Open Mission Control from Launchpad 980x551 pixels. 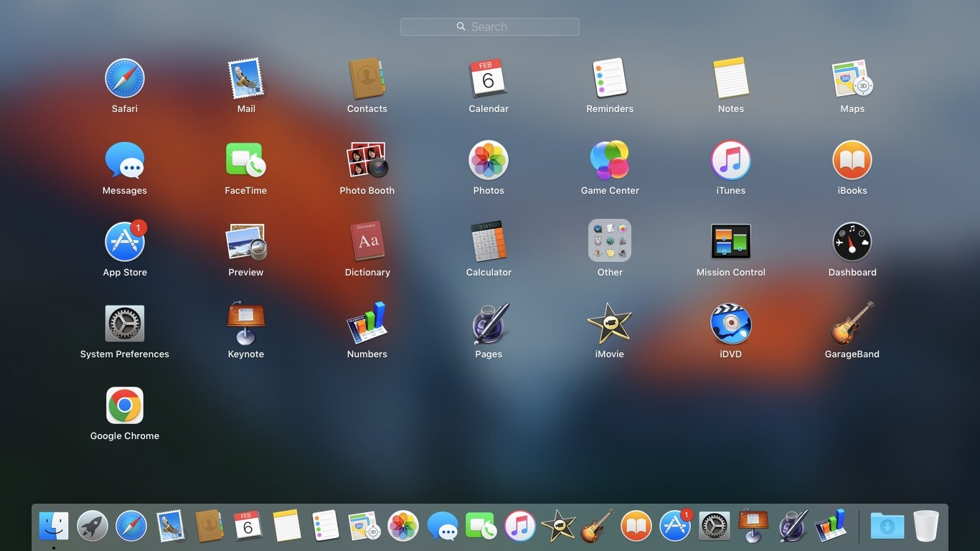(731, 242)
